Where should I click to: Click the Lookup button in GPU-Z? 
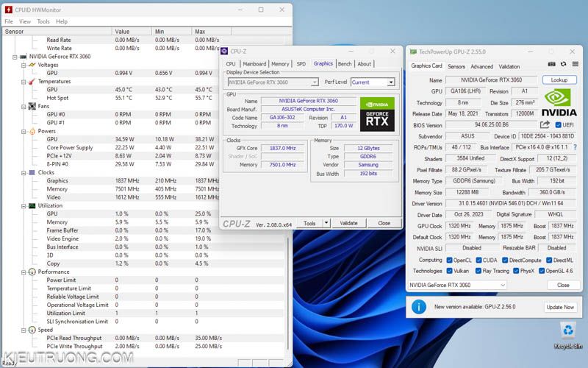[559, 80]
